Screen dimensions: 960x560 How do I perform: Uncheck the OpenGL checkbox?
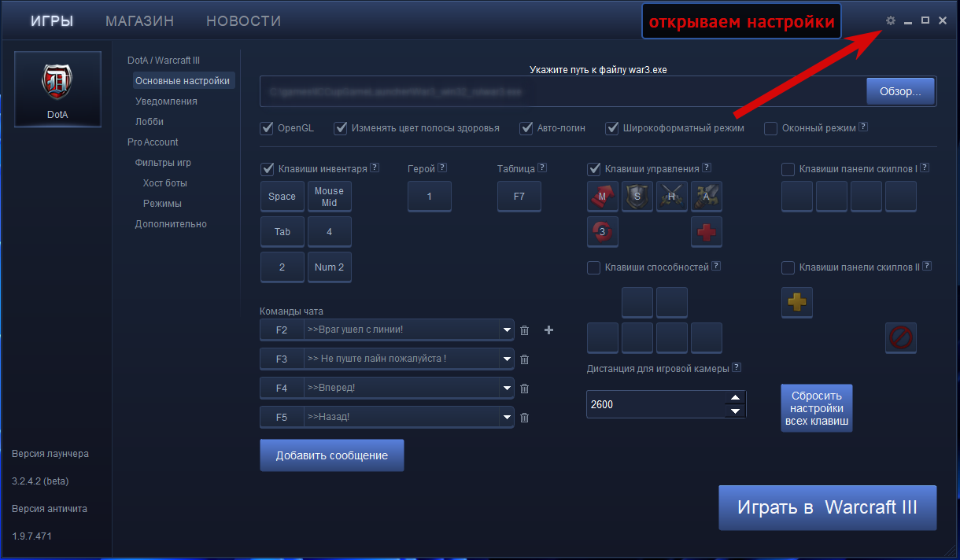point(267,127)
